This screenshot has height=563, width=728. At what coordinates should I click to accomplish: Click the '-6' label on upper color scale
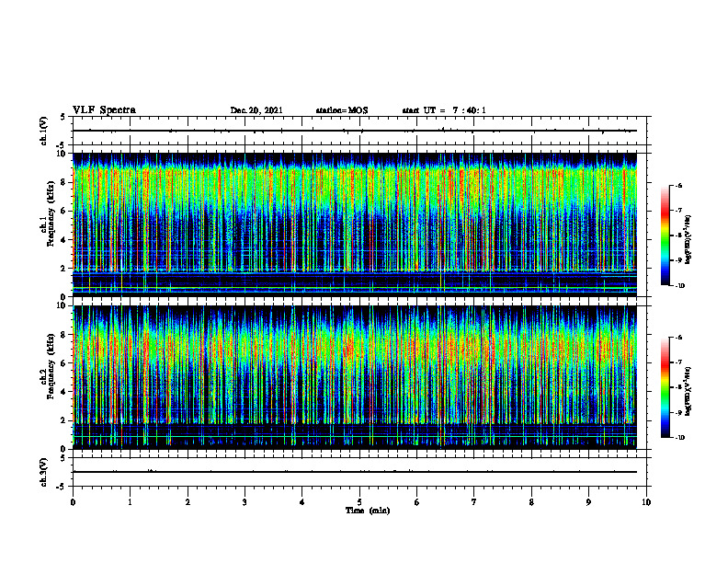click(x=678, y=185)
